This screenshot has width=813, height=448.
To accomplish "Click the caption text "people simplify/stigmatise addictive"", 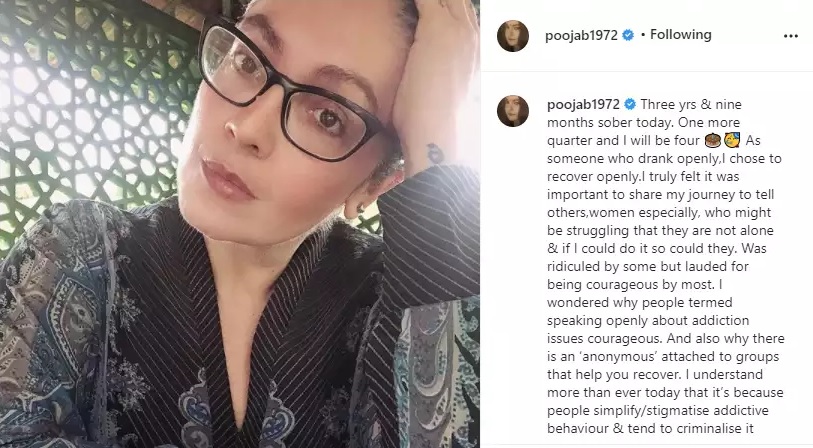I will [658, 411].
